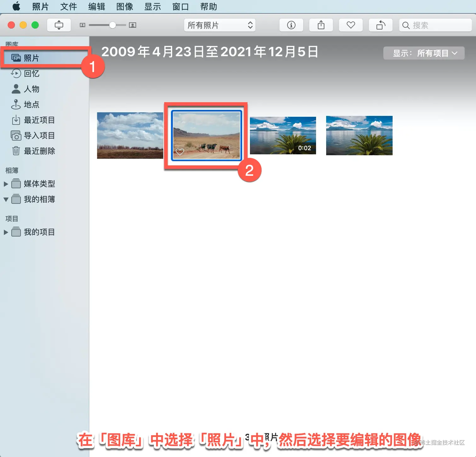Click the small thumbnail size icon
Image resolution: width=476 pixels, height=457 pixels.
(x=82, y=25)
